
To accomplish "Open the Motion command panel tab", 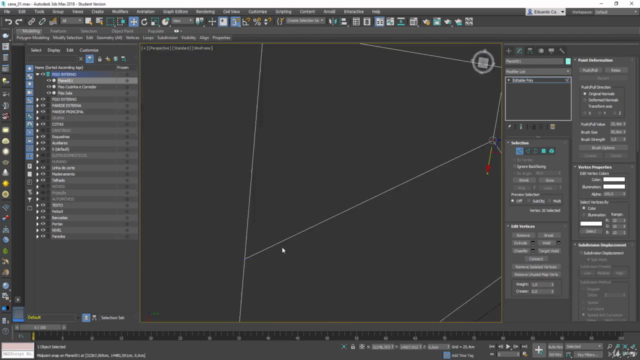I will (541, 51).
